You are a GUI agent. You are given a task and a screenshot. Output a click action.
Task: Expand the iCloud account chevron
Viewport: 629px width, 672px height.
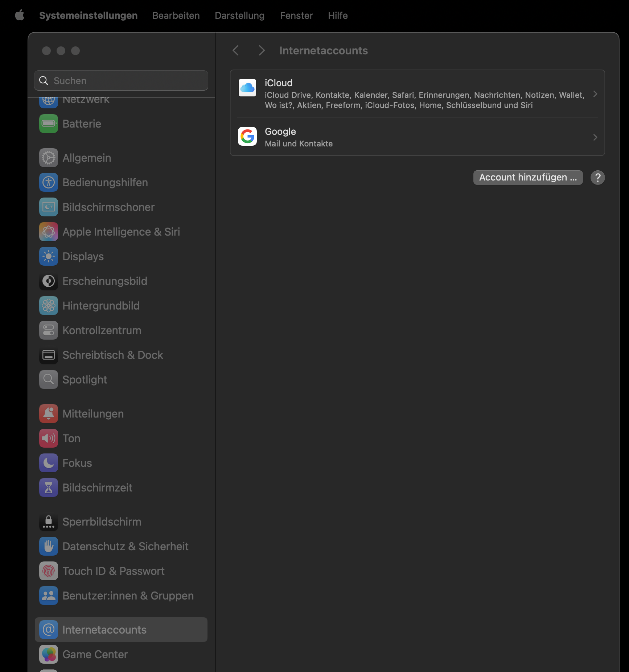[595, 94]
